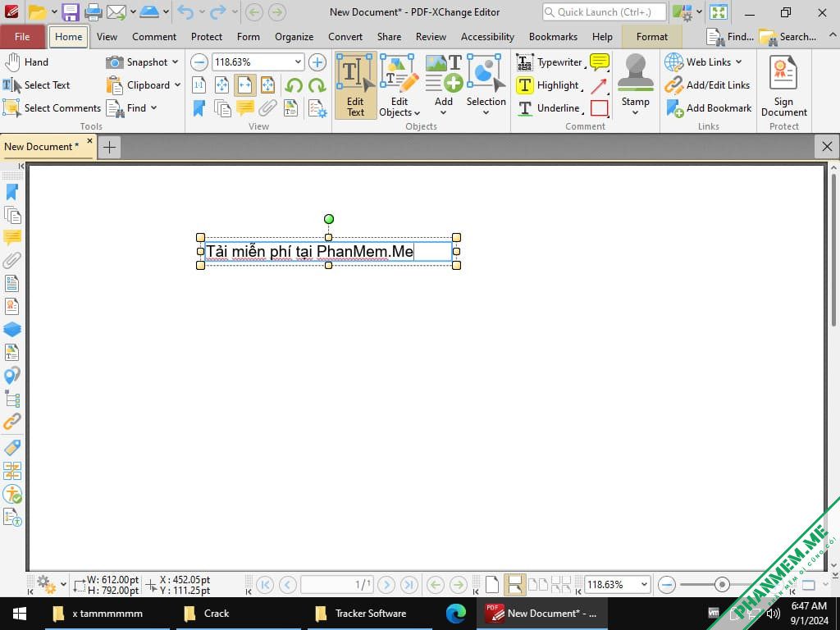
Task: Open Attachments pane paperclip in sidebar
Action: [11, 260]
